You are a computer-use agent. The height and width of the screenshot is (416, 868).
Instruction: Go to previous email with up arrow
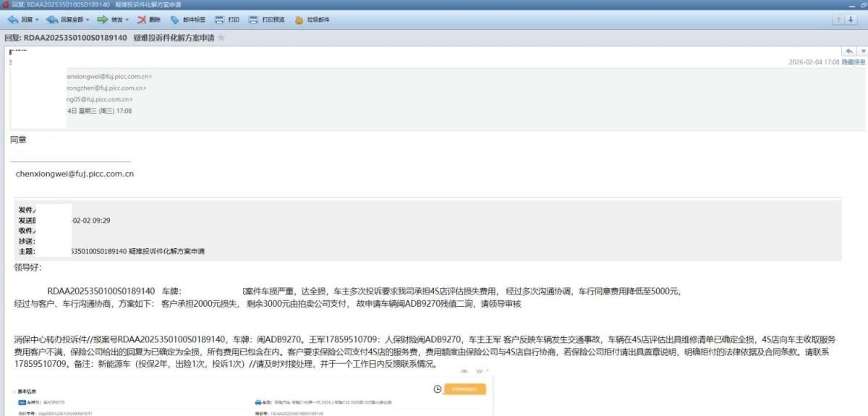coord(839,20)
